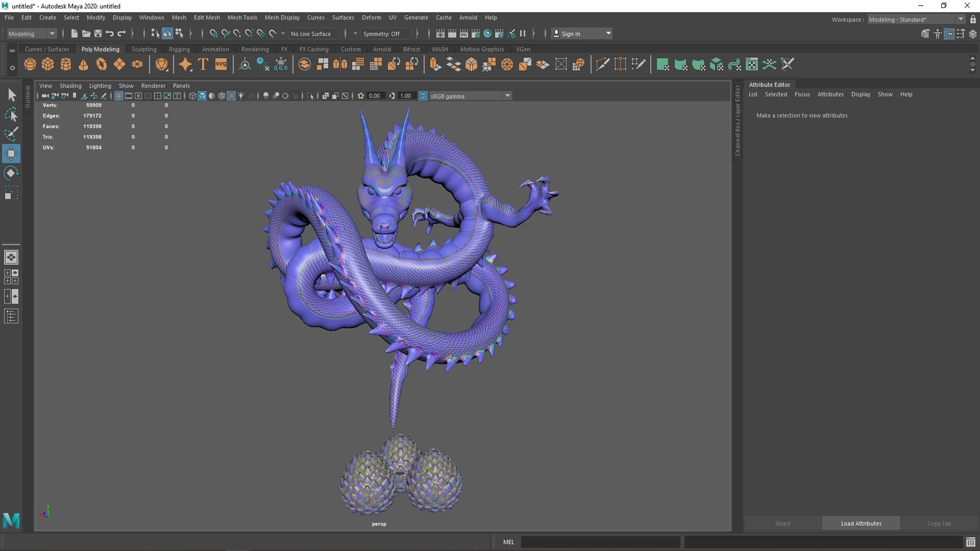Image resolution: width=980 pixels, height=551 pixels.
Task: Open the Modeling menu set dropdown
Action: pyautogui.click(x=32, y=34)
